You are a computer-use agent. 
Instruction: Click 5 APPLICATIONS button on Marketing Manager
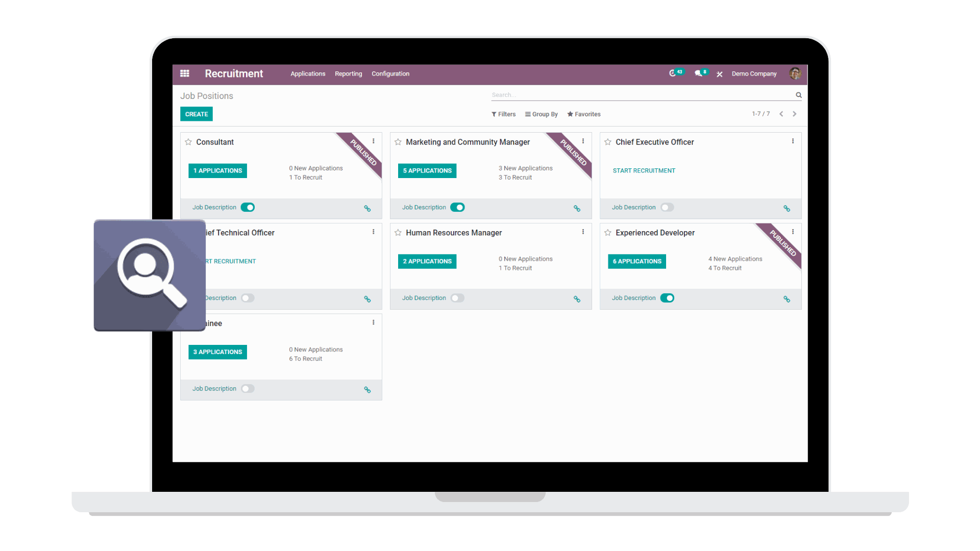tap(427, 170)
